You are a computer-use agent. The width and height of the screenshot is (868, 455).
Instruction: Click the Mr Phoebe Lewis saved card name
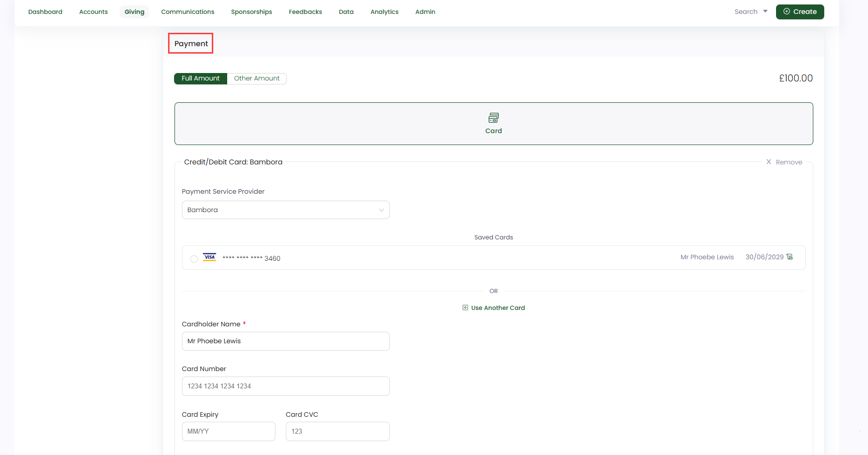707,257
